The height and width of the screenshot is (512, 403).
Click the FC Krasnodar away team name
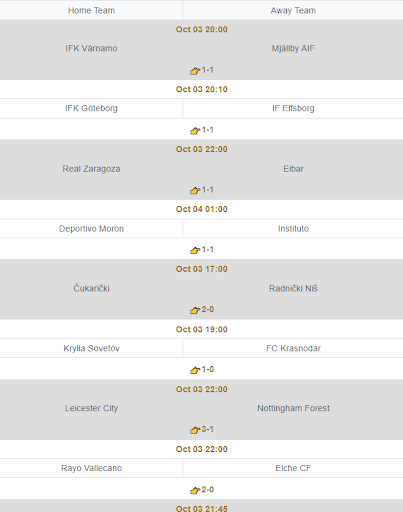pyautogui.click(x=293, y=348)
